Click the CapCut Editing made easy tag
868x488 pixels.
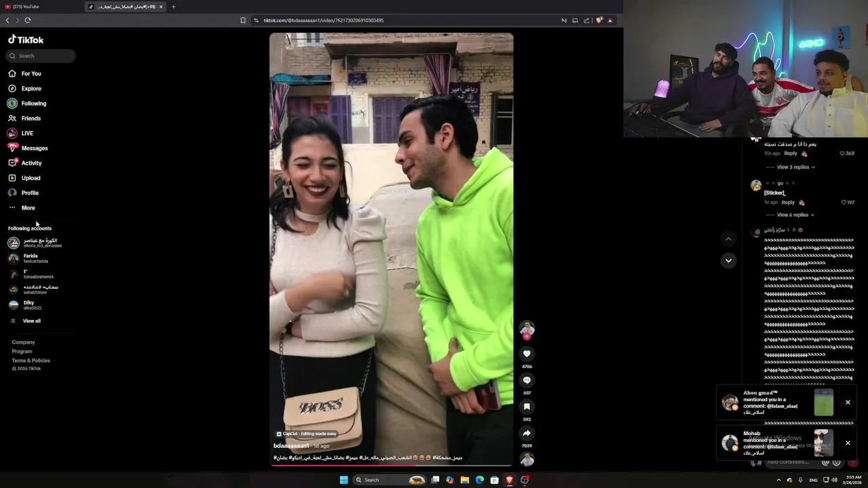[307, 434]
